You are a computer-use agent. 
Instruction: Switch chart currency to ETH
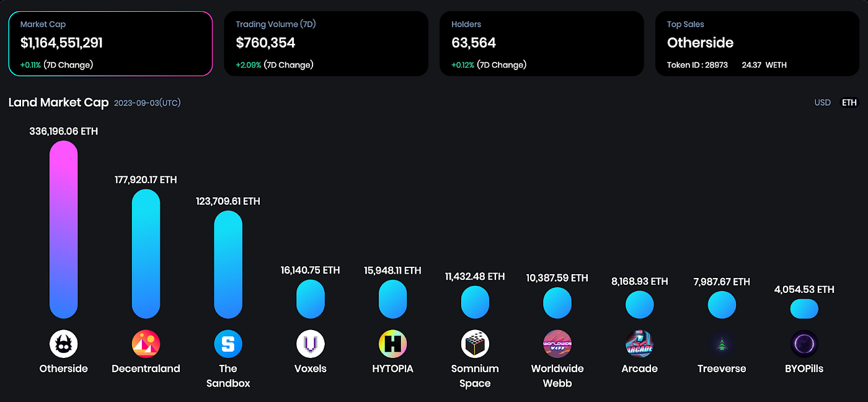click(x=849, y=102)
